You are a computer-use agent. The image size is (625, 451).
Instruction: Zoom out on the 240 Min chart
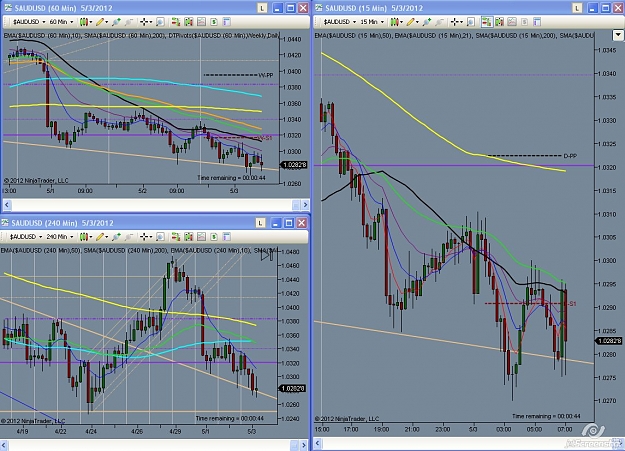tap(129, 237)
